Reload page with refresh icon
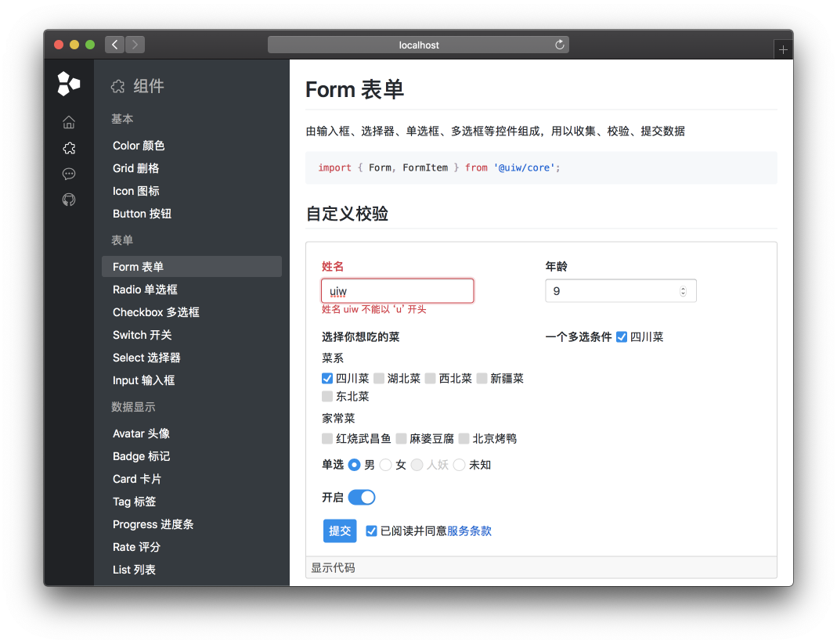The width and height of the screenshot is (837, 644). (x=560, y=45)
